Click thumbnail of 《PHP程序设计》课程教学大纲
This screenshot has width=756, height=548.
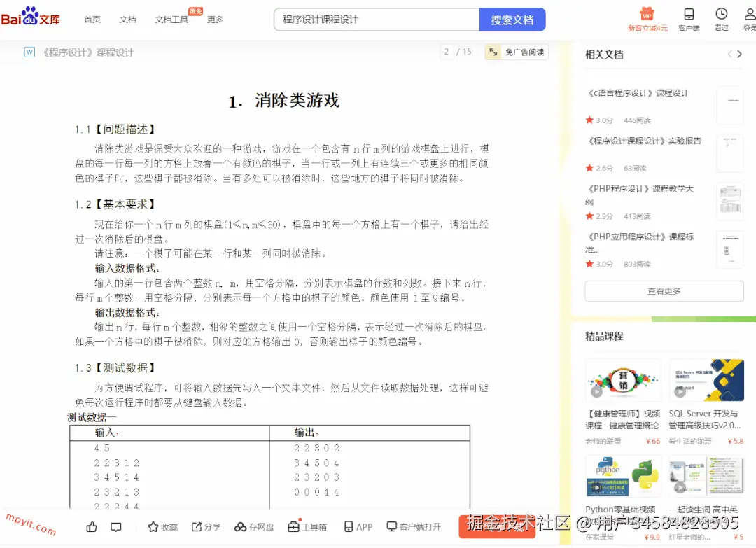point(730,202)
